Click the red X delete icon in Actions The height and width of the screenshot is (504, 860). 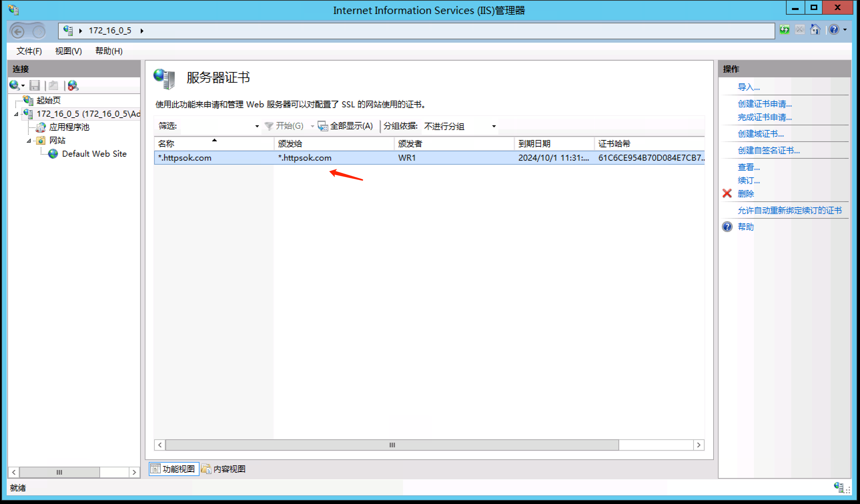pos(727,193)
